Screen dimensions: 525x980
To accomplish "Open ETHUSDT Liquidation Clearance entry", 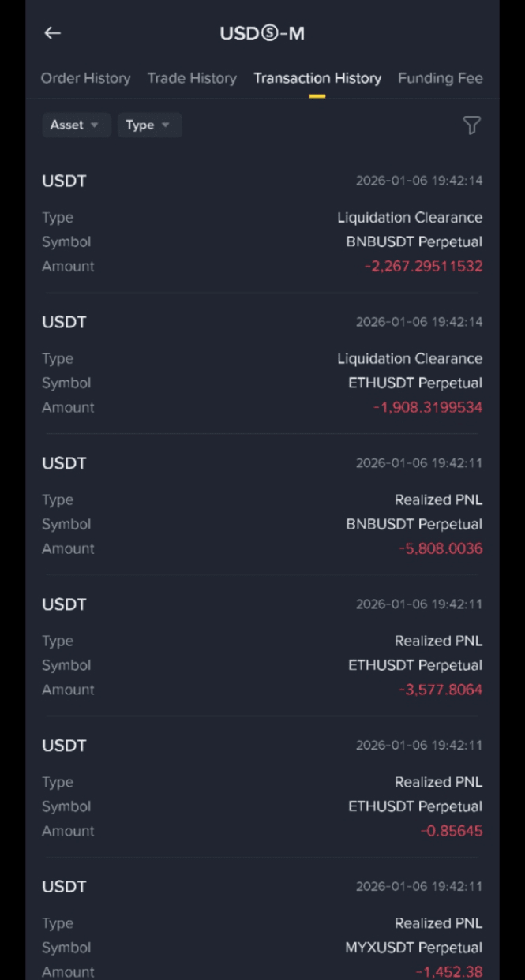I will (262, 364).
